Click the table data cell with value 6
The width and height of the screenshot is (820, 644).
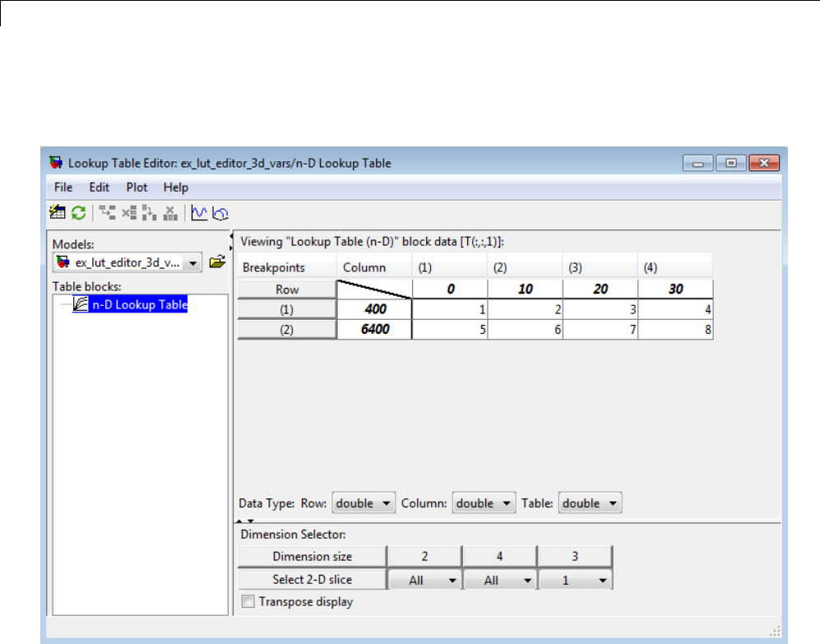(525, 330)
